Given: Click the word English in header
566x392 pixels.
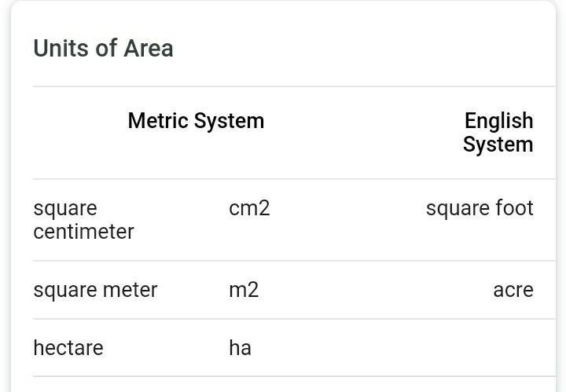Looking at the screenshot, I should click(499, 121).
